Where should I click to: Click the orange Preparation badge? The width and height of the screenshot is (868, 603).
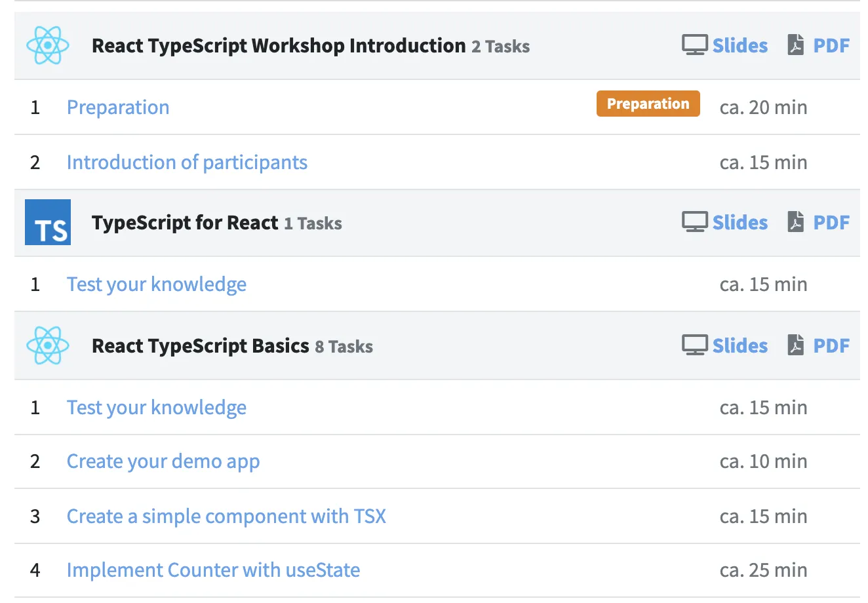click(x=648, y=104)
